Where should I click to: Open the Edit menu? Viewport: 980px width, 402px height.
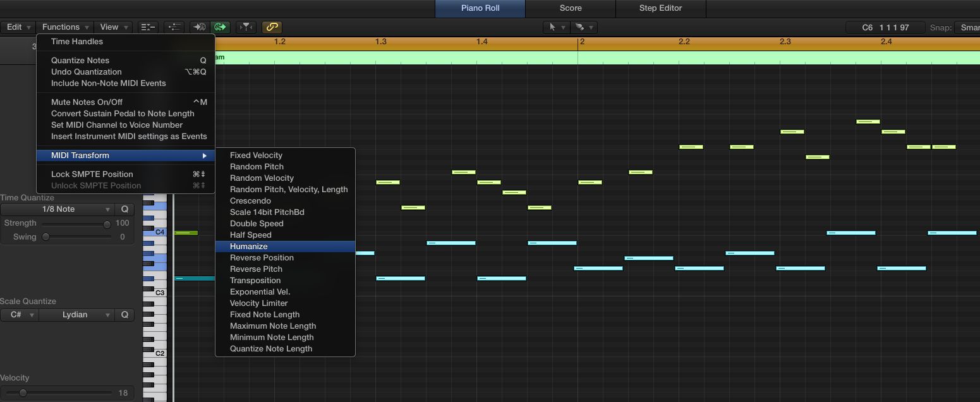[18, 27]
